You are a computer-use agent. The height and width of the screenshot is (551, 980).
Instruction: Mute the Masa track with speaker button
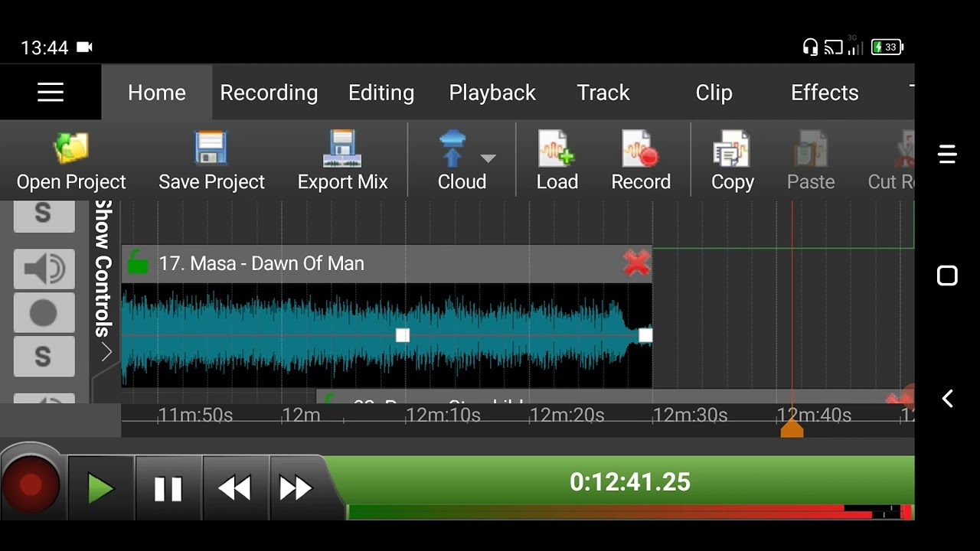(x=44, y=269)
